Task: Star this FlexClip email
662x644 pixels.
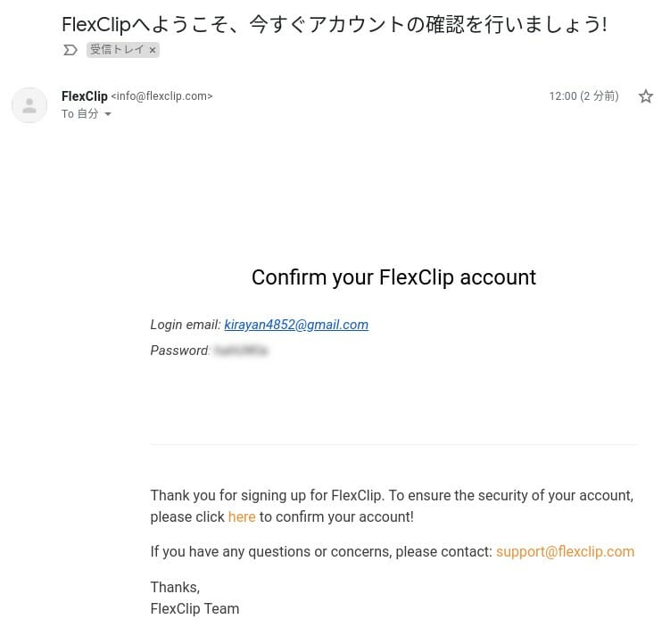Action: coord(645,96)
